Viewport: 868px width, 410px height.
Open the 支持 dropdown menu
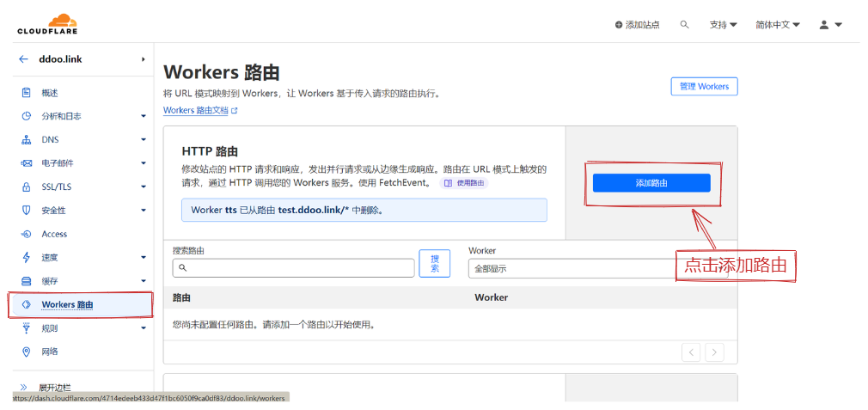point(724,25)
